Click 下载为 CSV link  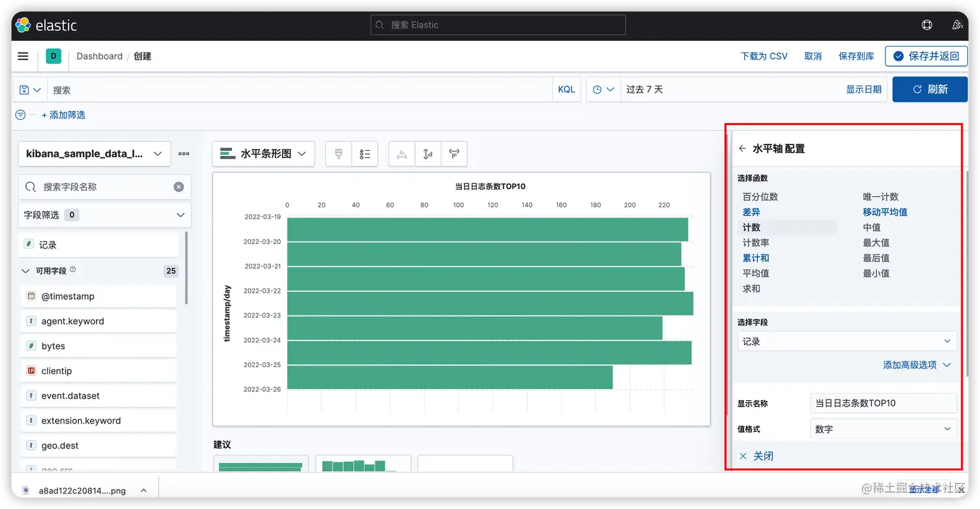pyautogui.click(x=764, y=56)
